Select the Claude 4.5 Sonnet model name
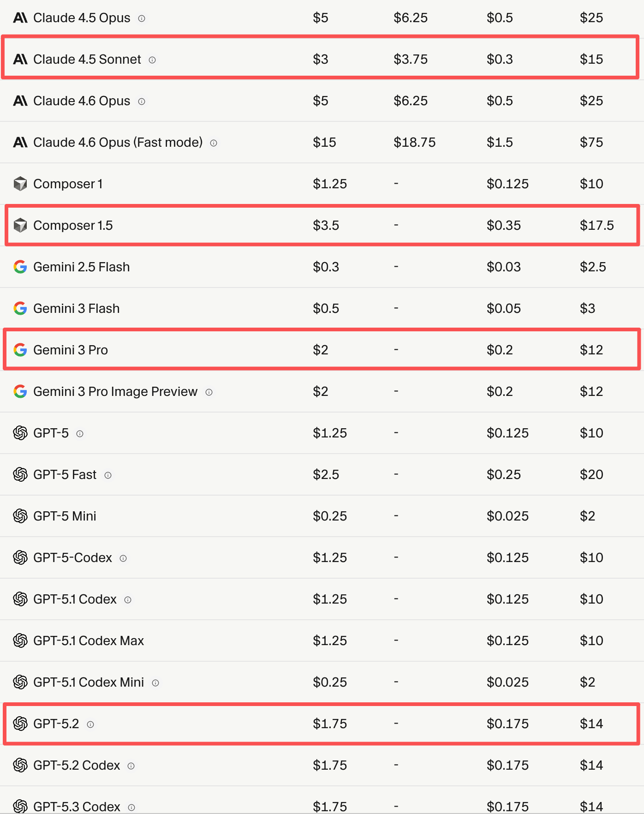 click(x=87, y=59)
